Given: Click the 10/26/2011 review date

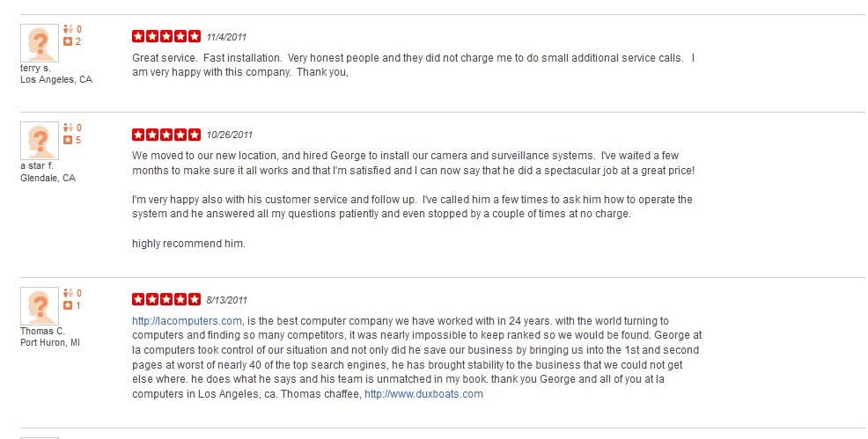Looking at the screenshot, I should point(230,135).
